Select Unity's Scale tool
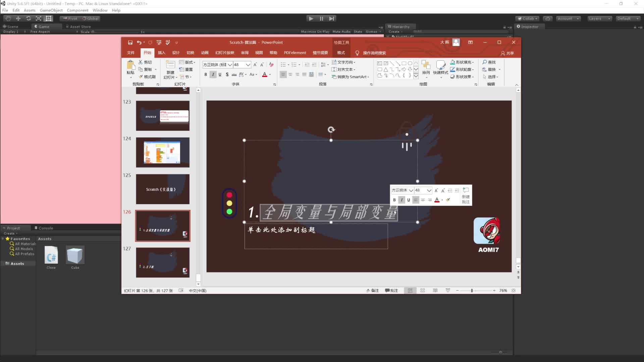The image size is (644, 362). coord(39,18)
